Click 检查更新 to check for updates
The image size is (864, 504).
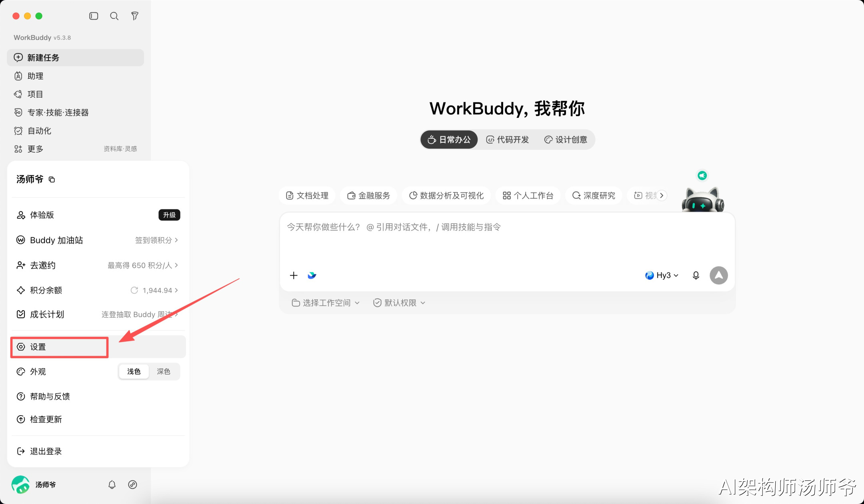(x=98, y=419)
